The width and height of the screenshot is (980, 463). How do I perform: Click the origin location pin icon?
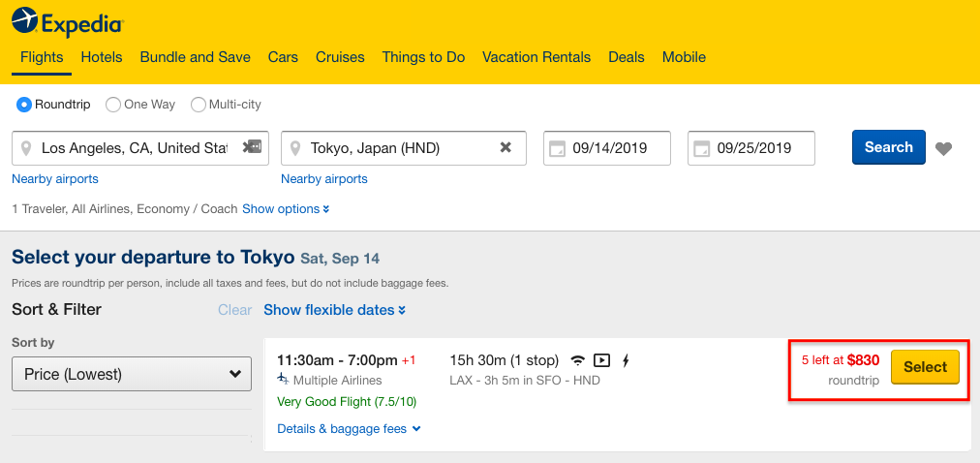25,148
